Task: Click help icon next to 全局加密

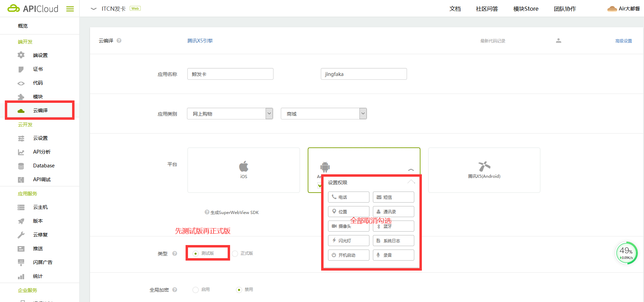Action: 175,290
